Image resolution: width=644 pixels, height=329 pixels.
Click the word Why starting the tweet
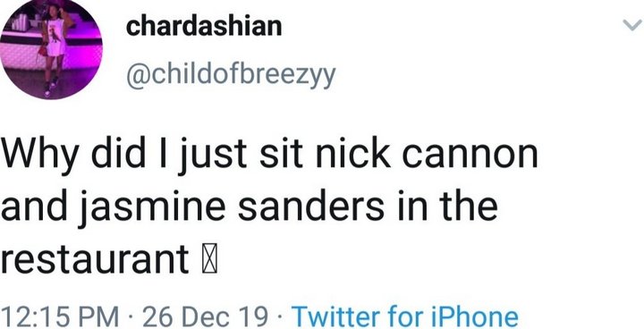(x=39, y=156)
